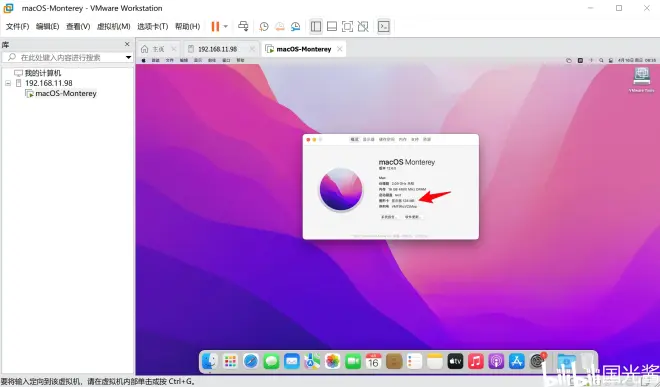
Task: Open the power options dropdown beside pause
Action: point(226,27)
